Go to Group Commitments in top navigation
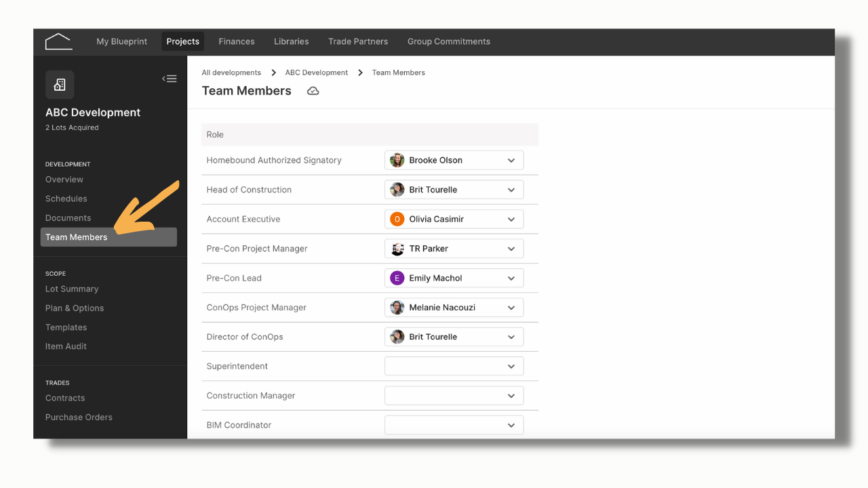This screenshot has width=868, height=488. 449,41
